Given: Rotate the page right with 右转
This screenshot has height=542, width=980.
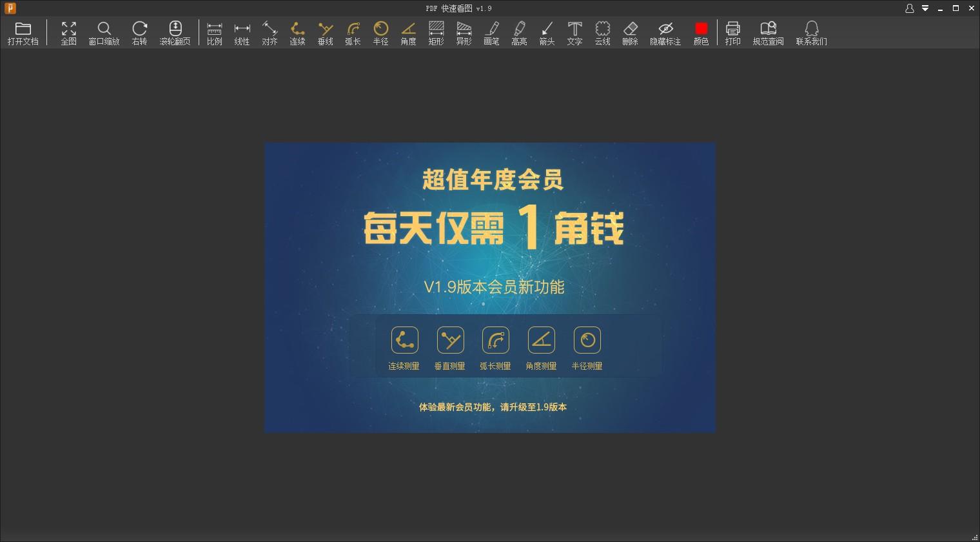Looking at the screenshot, I should click(x=139, y=34).
